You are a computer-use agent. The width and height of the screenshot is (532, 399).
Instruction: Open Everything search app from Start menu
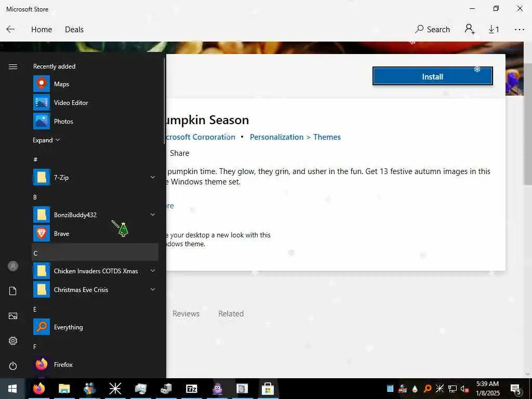pos(95,327)
